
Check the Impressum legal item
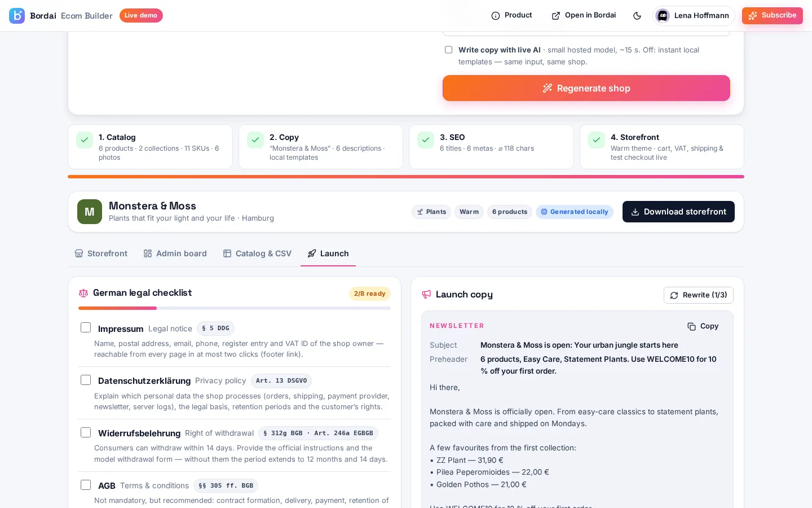(86, 327)
